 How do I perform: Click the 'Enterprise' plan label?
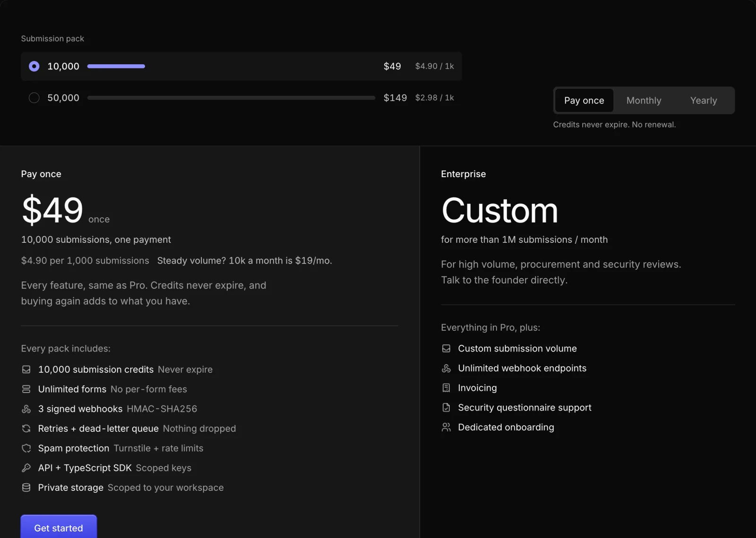(x=463, y=174)
